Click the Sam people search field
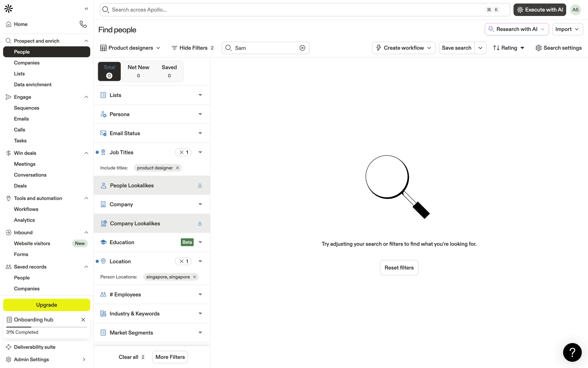The image size is (588, 368). [265, 48]
